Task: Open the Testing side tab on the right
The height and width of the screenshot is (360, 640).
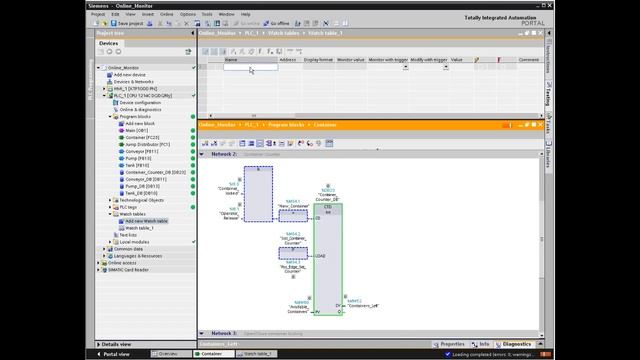Action: tap(549, 93)
